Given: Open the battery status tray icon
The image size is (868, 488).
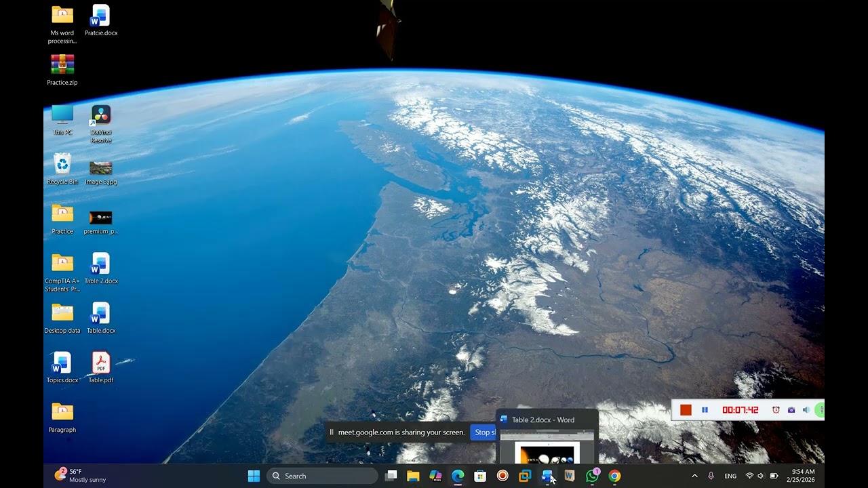Looking at the screenshot, I should pos(774,476).
